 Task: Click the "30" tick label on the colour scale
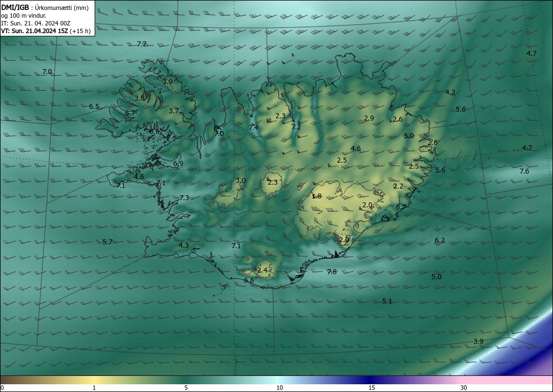[464, 388]
